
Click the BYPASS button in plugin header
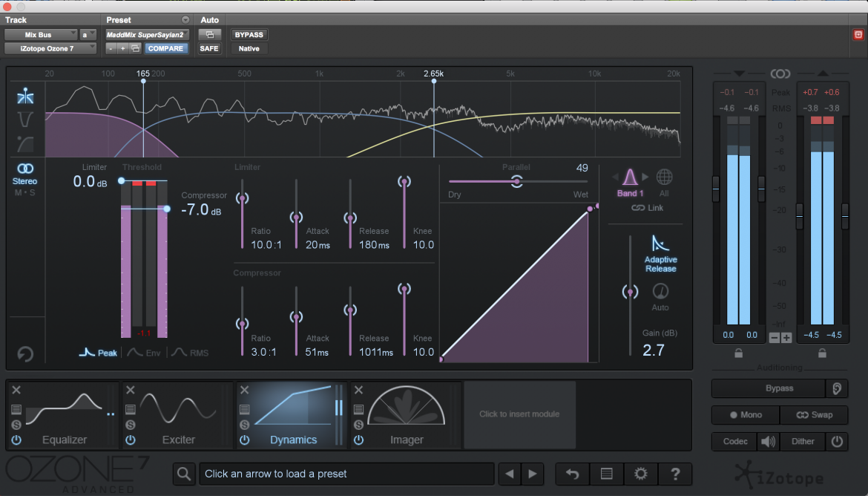point(249,34)
